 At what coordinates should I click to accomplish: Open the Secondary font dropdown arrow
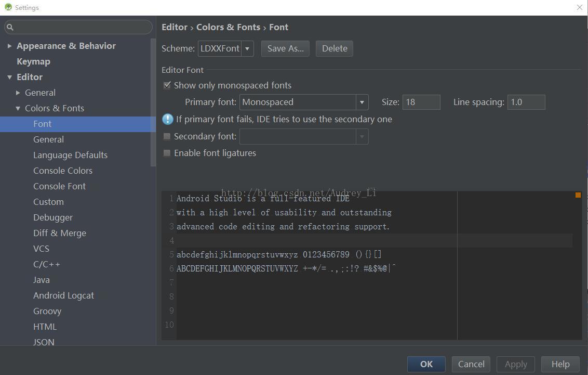pos(362,137)
